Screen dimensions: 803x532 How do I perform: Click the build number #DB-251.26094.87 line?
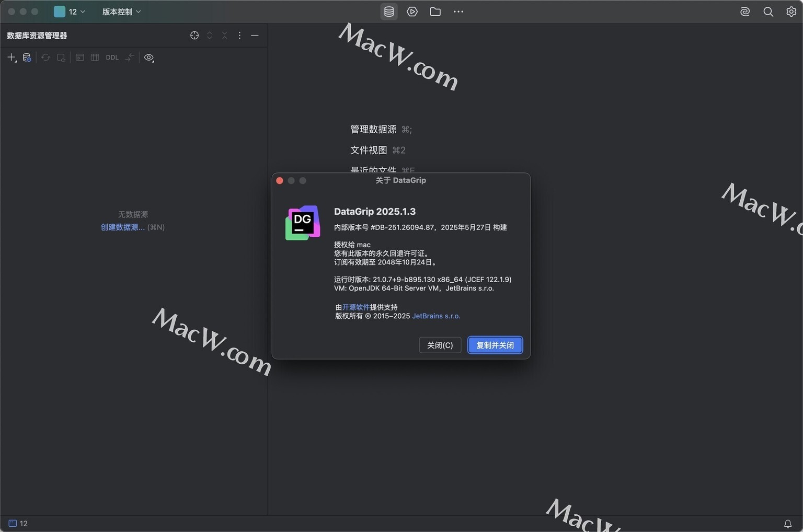420,227
